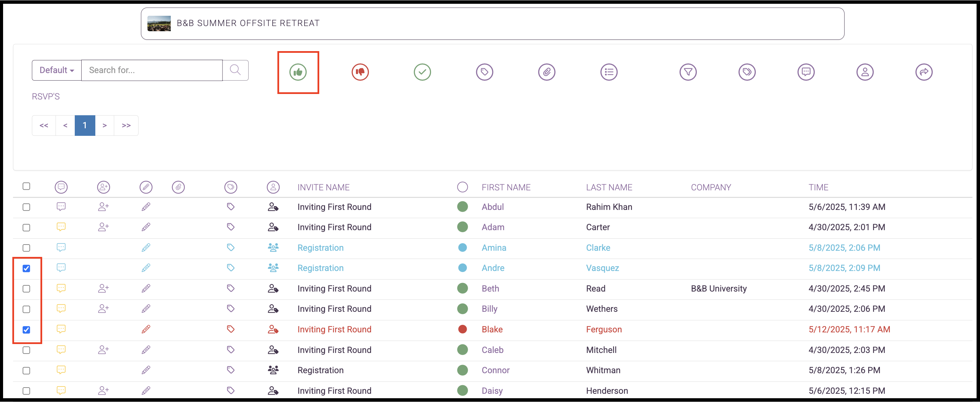Click the red thumbs-down reject icon

coord(360,72)
